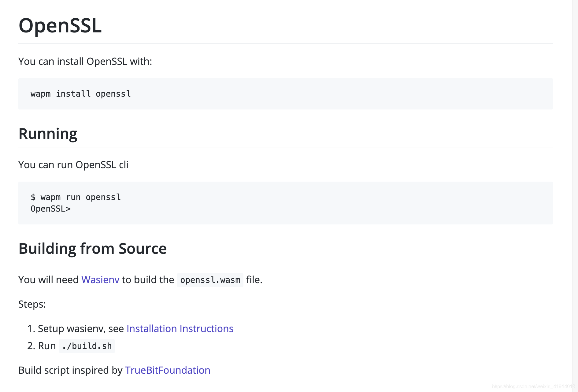Click the text 'Setup wasienv, see'

[81, 328]
